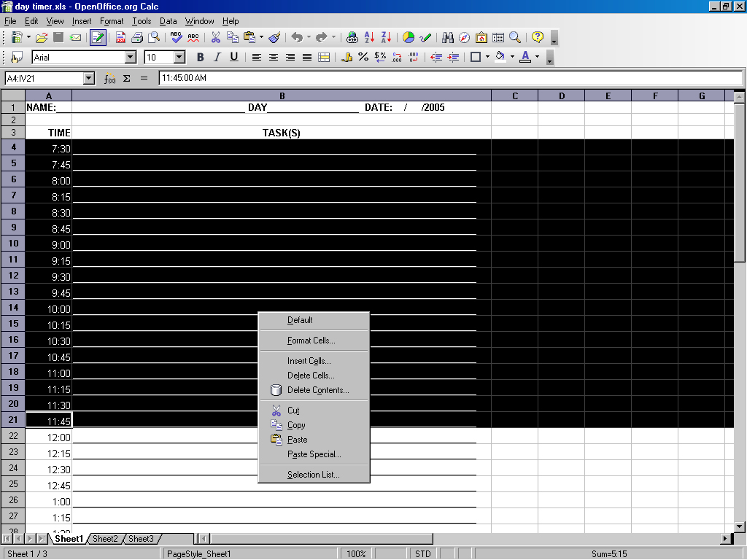Sort ascending A to Z
The image size is (747, 560).
point(369,38)
